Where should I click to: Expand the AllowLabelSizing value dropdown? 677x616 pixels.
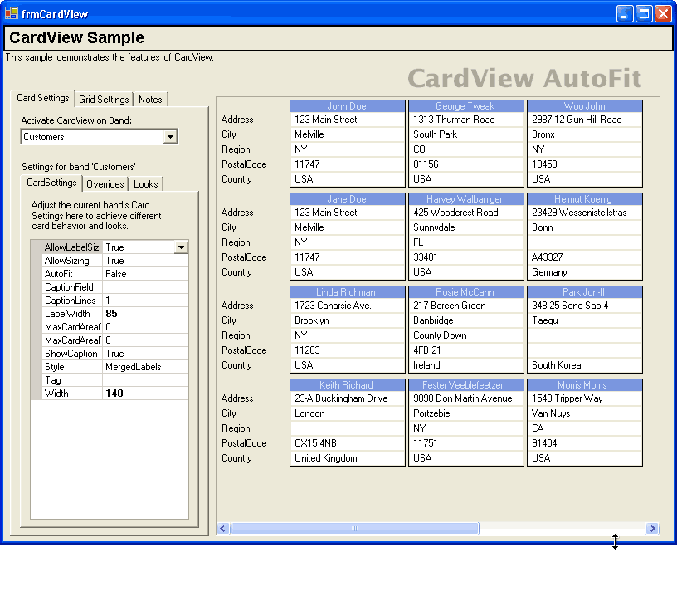[181, 247]
